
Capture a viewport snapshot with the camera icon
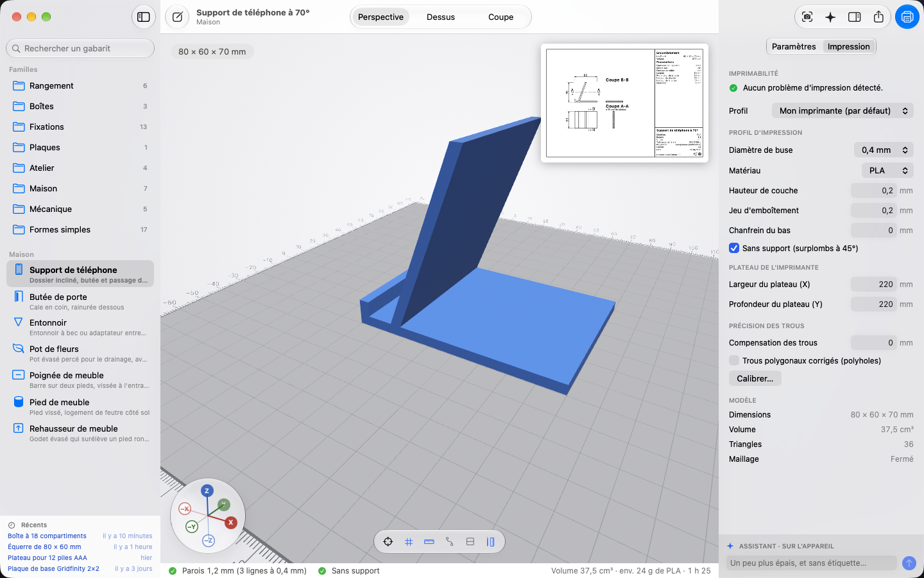807,17
